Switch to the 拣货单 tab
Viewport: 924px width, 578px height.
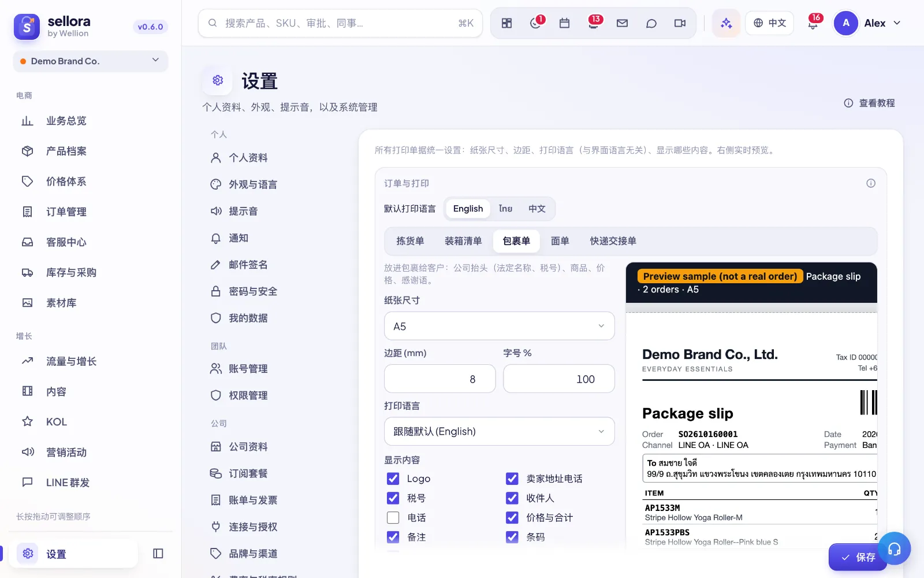[410, 241]
